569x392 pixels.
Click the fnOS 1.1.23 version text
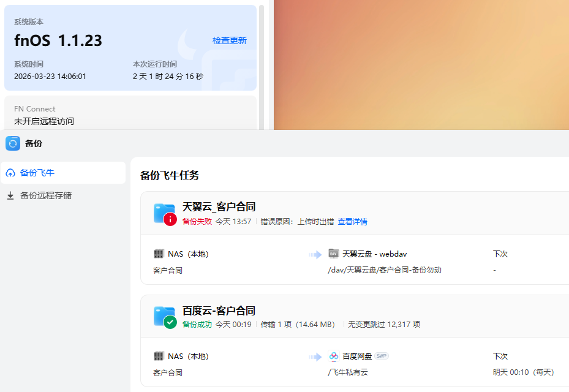[x=58, y=40]
